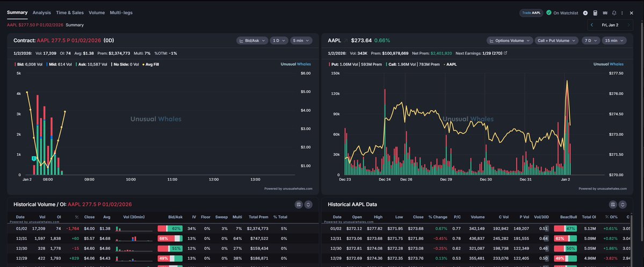Go to next date with right chevron

[x=628, y=25]
